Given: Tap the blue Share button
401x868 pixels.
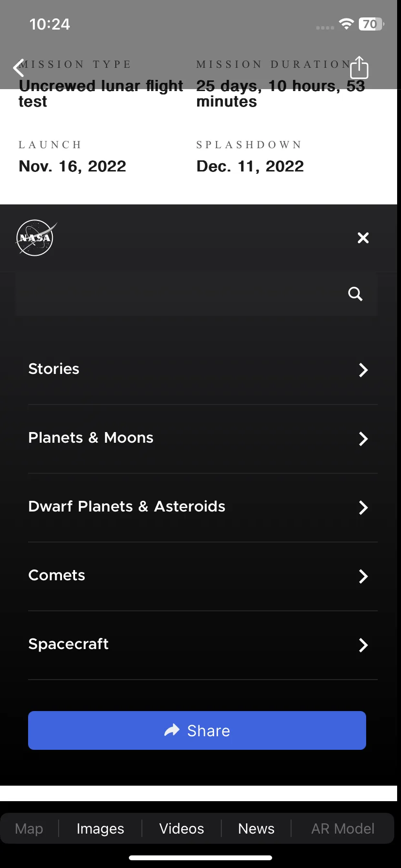Looking at the screenshot, I should [197, 730].
